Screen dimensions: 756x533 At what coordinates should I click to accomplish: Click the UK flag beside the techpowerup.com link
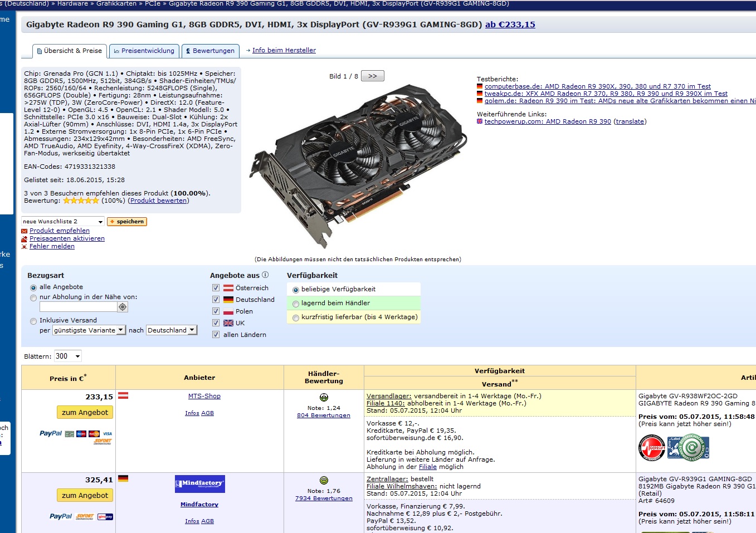tap(480, 121)
